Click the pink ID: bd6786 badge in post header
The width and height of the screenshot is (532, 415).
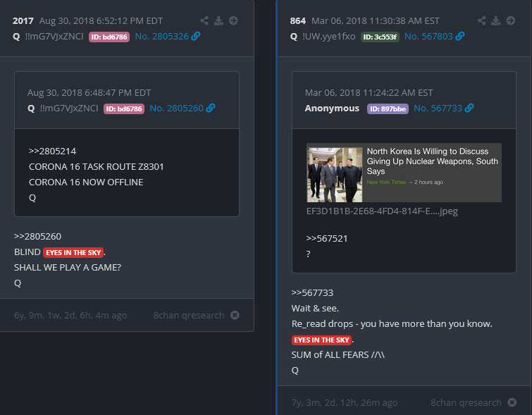click(109, 37)
